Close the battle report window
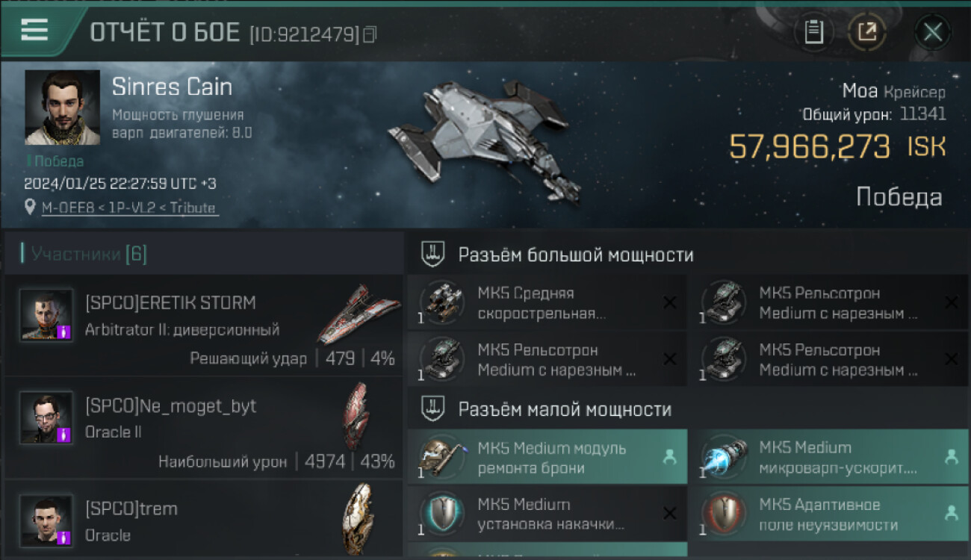 tap(932, 32)
